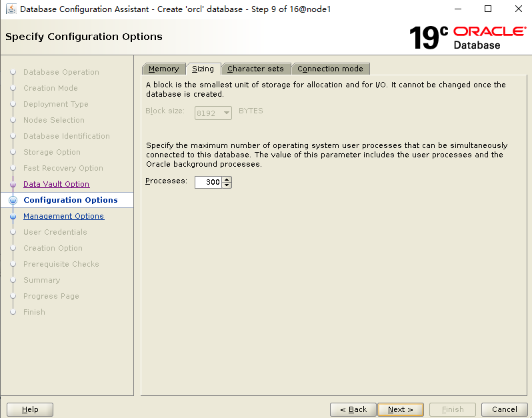Click the Configuration Options step bullet
532x418 pixels.
click(13, 200)
